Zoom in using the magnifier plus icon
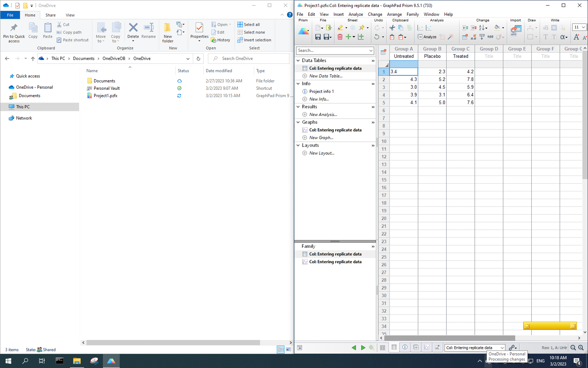Image resolution: width=588 pixels, height=368 pixels. 581,348
